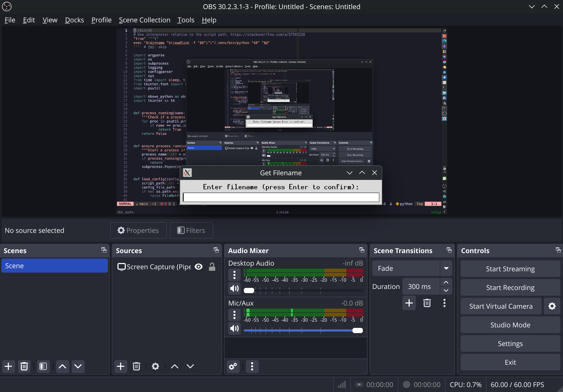Open the Tools menu
The image size is (563, 392).
tap(185, 20)
